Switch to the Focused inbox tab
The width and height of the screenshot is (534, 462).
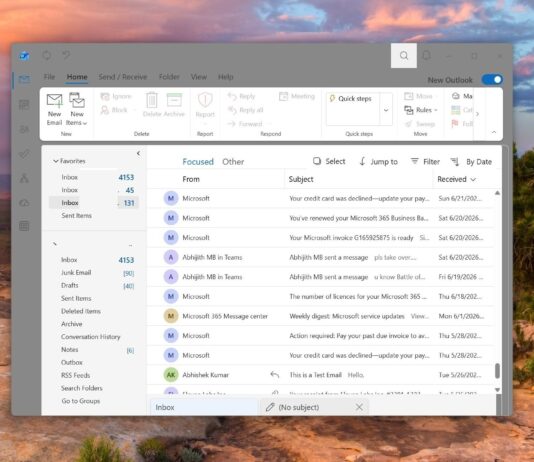click(x=198, y=162)
